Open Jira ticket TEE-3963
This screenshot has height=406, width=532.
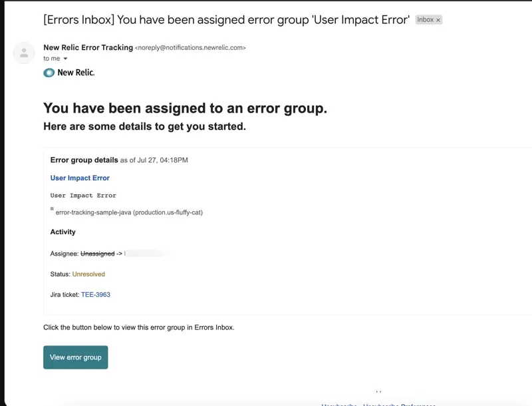pyautogui.click(x=96, y=294)
